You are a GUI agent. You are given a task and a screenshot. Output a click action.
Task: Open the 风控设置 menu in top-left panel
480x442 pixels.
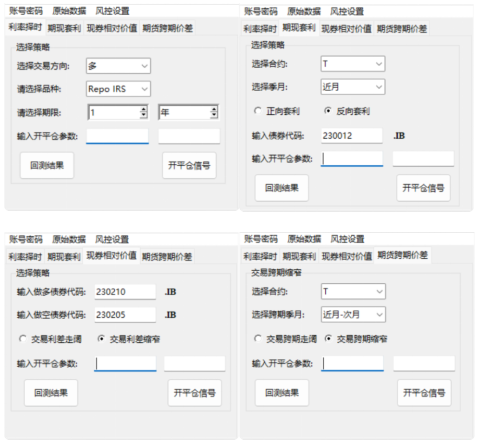[112, 11]
